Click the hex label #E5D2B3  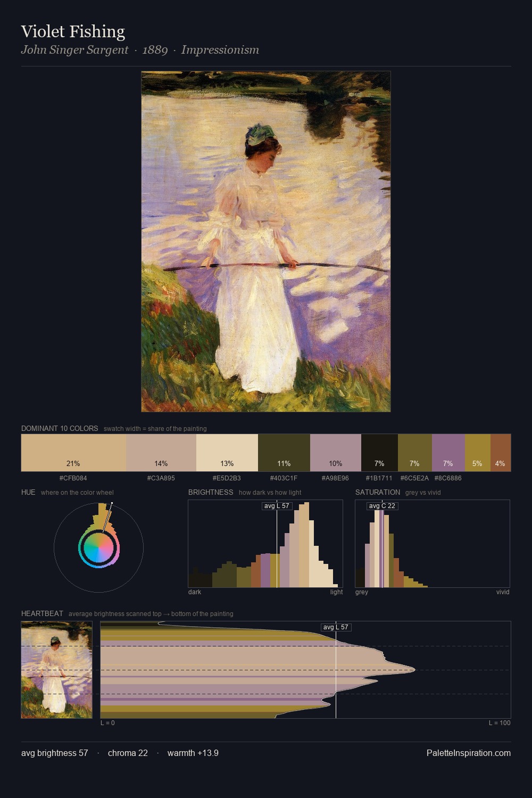point(227,478)
